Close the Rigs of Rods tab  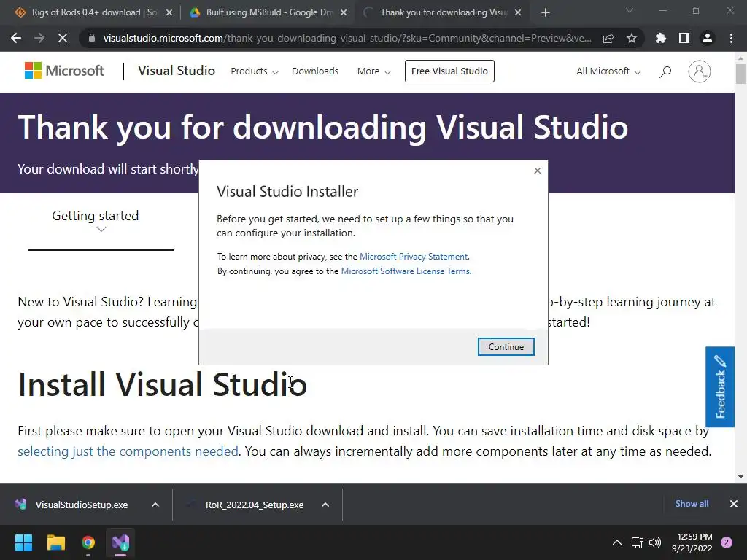(x=169, y=12)
